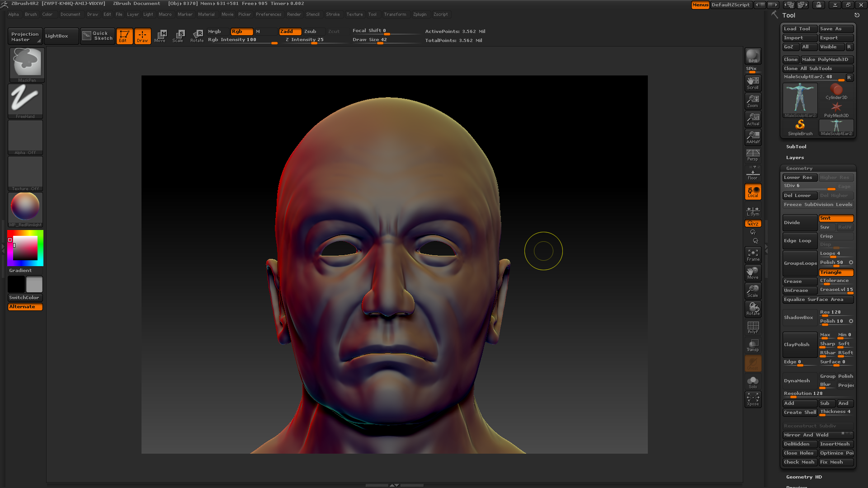Open the Transform menu
The height and width of the screenshot is (488, 868).
coord(395,14)
